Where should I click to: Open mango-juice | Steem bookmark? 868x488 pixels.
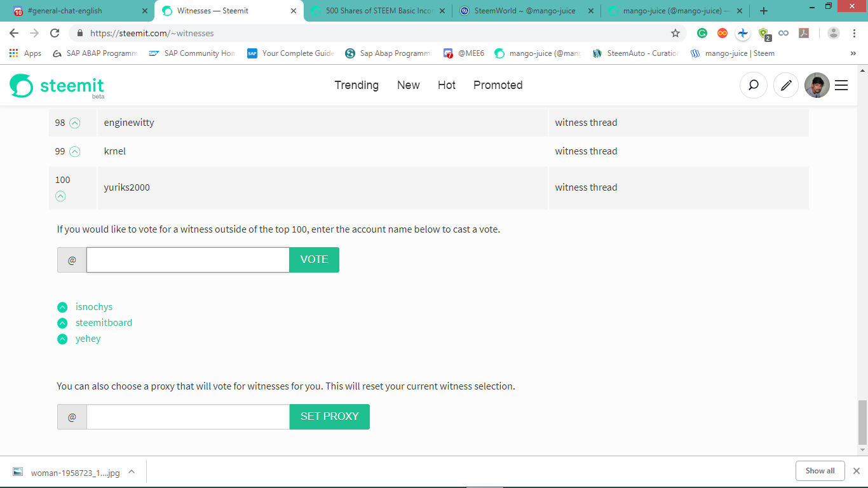(733, 53)
